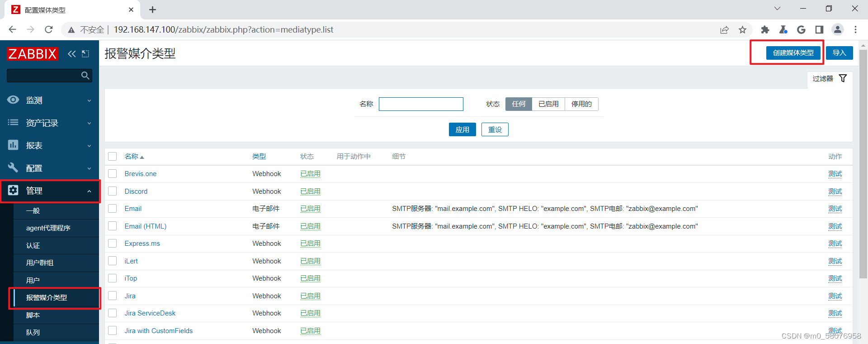Click the Zabbix logo
This screenshot has height=344, width=868.
[33, 54]
